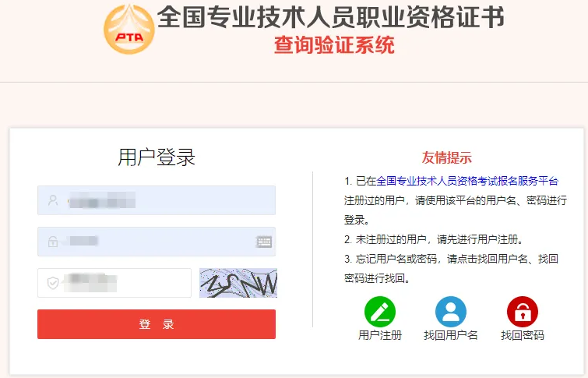This screenshot has width=588, height=378.
Task: Click the blue 找回用户名 person icon
Action: (451, 312)
